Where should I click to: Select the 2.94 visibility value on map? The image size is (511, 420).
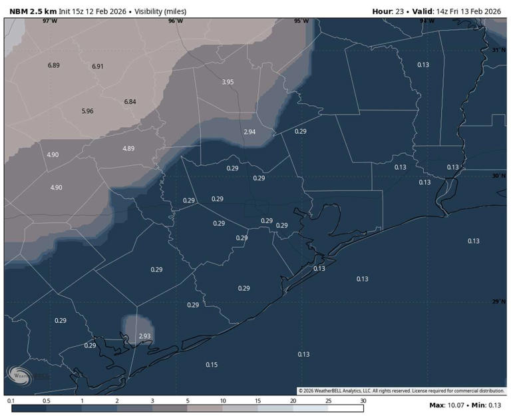250,132
